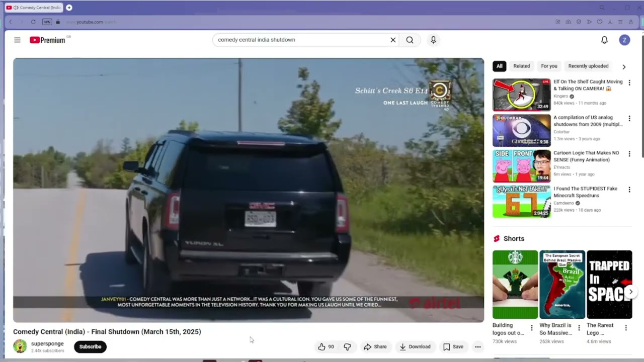Open the ad blocker shield icon
The width and height of the screenshot is (644, 362).
coord(579,22)
